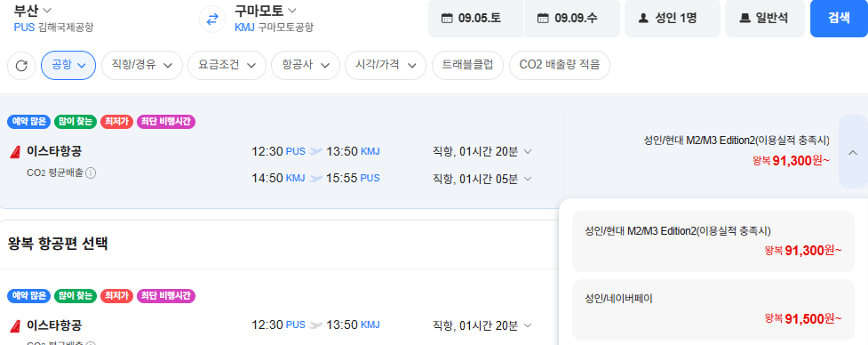The image size is (868, 345).
Task: Reset filters with the refresh icon
Action: (21, 66)
